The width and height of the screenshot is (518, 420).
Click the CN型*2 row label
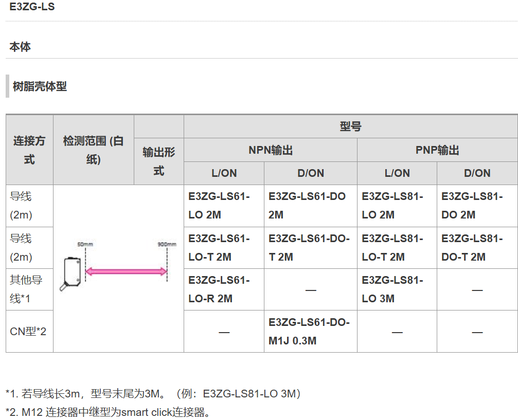click(28, 332)
